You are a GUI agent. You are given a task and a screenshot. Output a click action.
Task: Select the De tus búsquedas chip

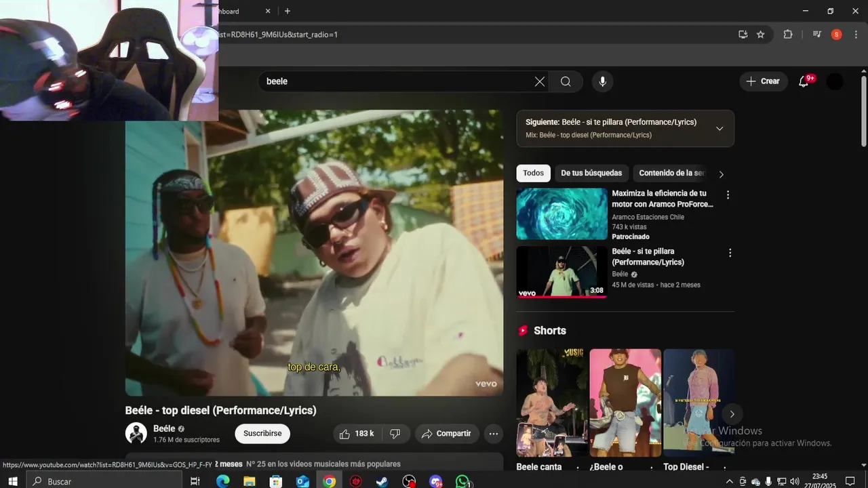[x=591, y=174]
